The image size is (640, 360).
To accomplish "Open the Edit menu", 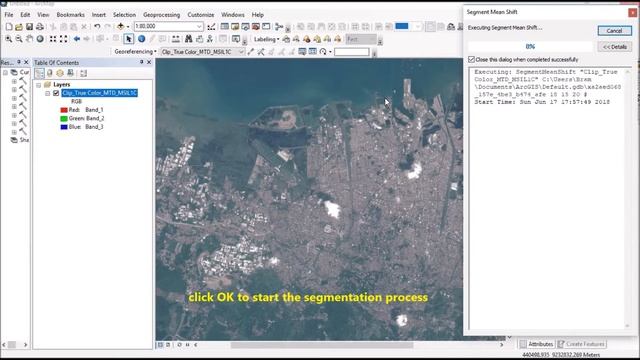I will (25, 15).
